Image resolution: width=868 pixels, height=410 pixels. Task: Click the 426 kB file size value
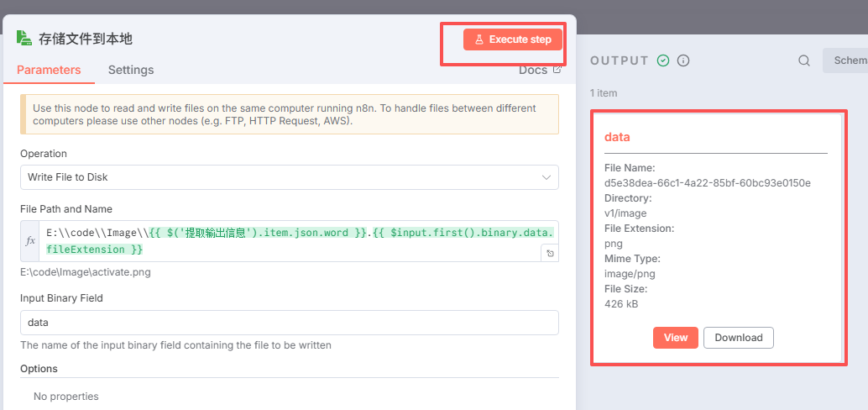pyautogui.click(x=621, y=303)
